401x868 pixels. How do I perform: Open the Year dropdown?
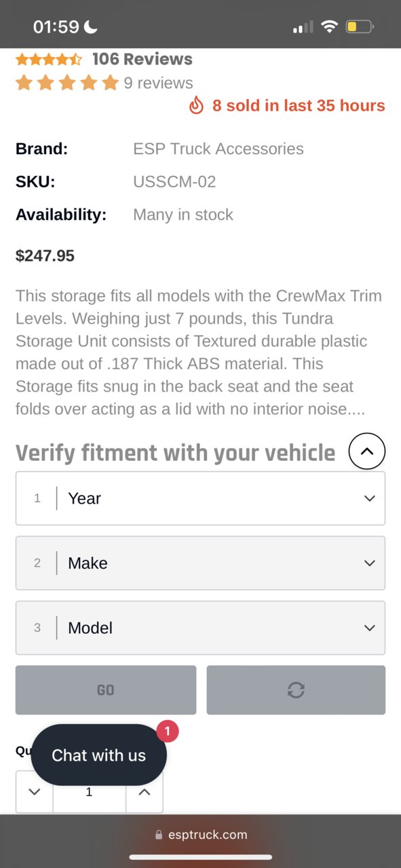(200, 498)
